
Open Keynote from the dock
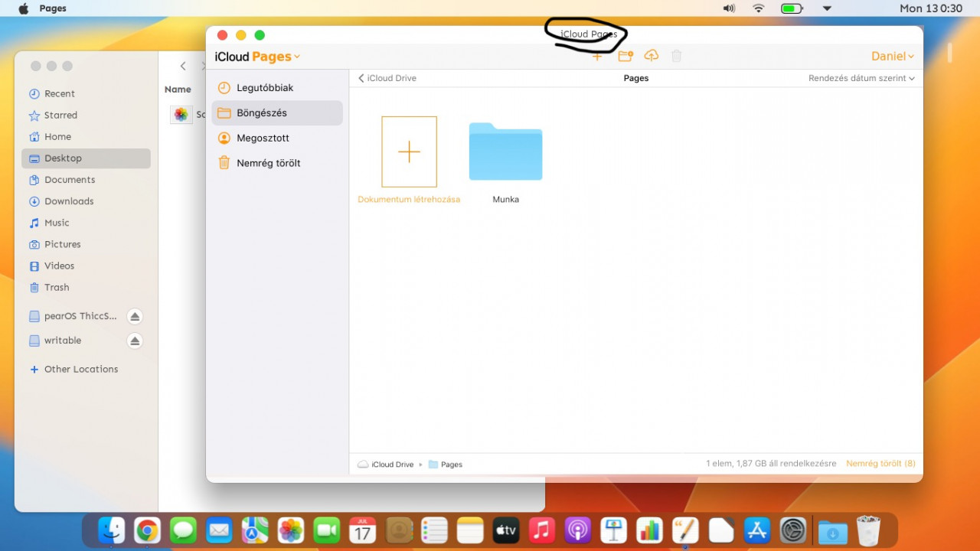[614, 530]
